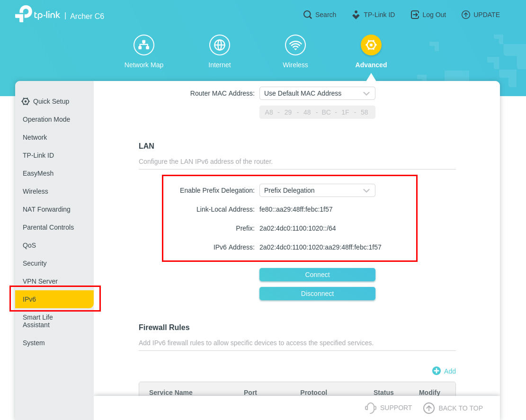Click the UPDATE arrow icon
This screenshot has height=420, width=526.
(x=466, y=15)
